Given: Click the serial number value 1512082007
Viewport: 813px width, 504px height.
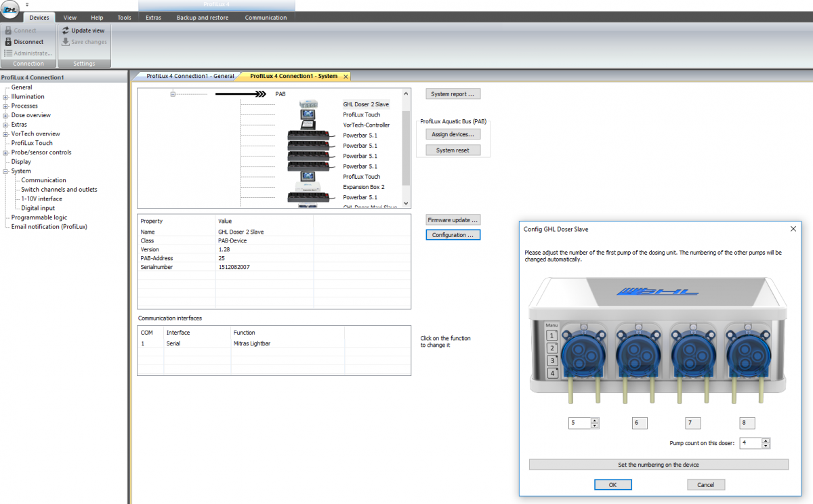Looking at the screenshot, I should [x=234, y=268].
